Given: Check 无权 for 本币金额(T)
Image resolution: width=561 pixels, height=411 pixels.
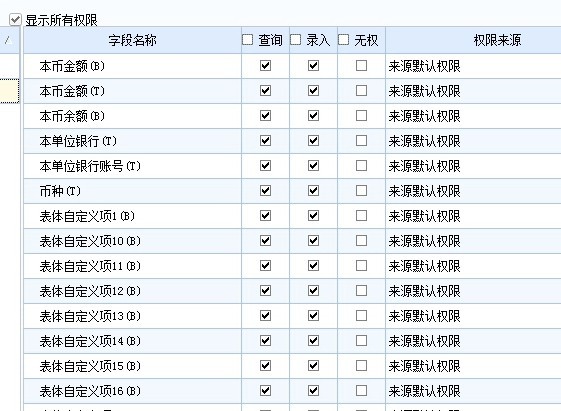Looking at the screenshot, I should coord(361,91).
